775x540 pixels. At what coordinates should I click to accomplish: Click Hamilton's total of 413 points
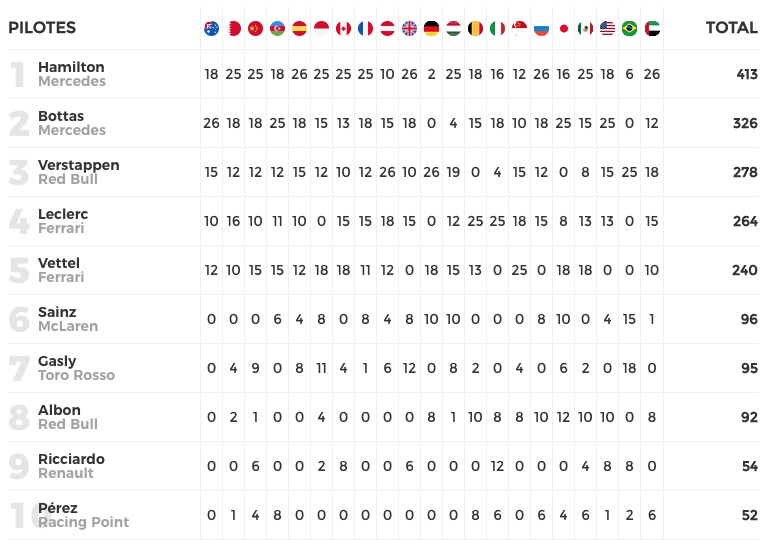[x=745, y=74]
